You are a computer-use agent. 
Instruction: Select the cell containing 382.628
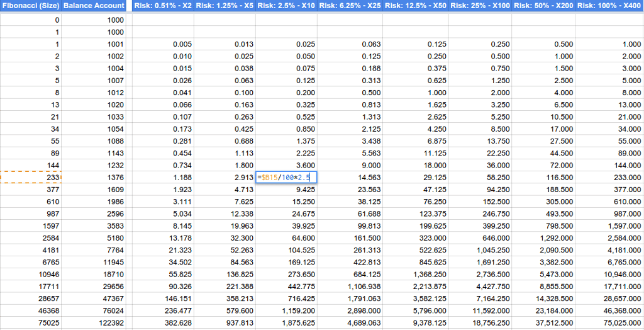point(162,322)
